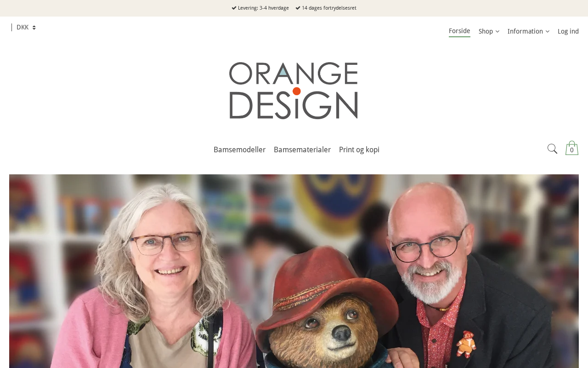Open the DKK currency dropdown
The image size is (588, 368).
26,28
